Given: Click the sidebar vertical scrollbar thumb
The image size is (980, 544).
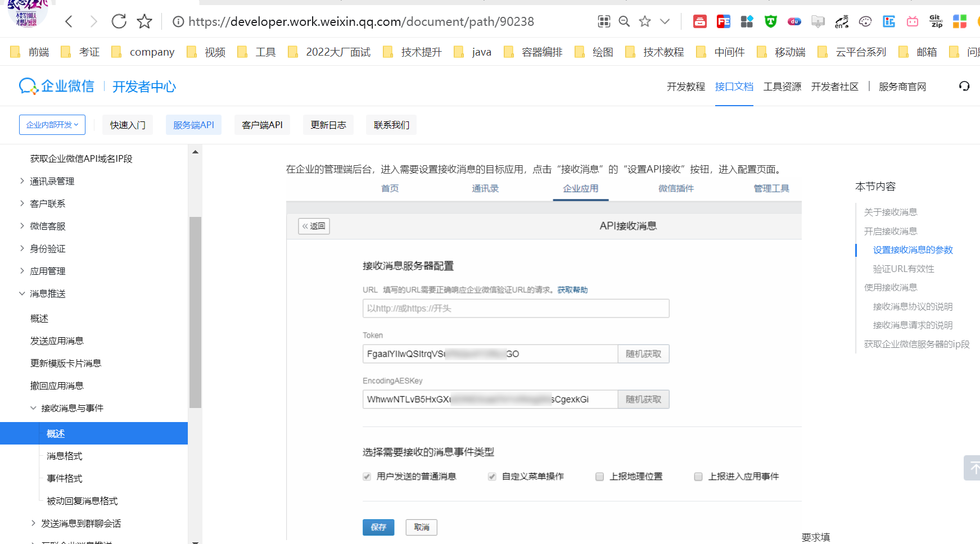Looking at the screenshot, I should coord(195,312).
